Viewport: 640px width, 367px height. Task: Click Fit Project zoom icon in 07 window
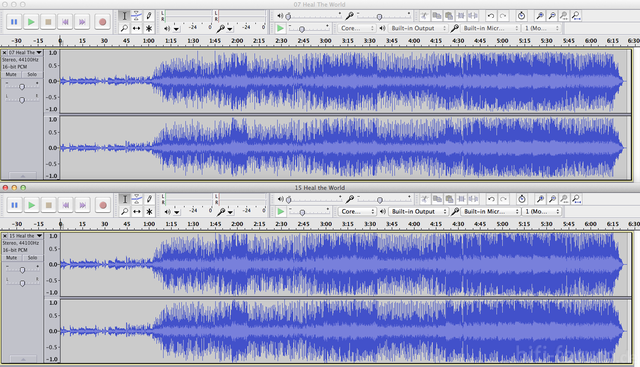576,16
